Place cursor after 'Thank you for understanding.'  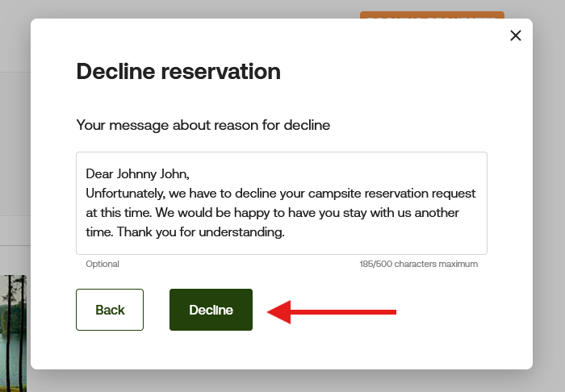pos(285,232)
